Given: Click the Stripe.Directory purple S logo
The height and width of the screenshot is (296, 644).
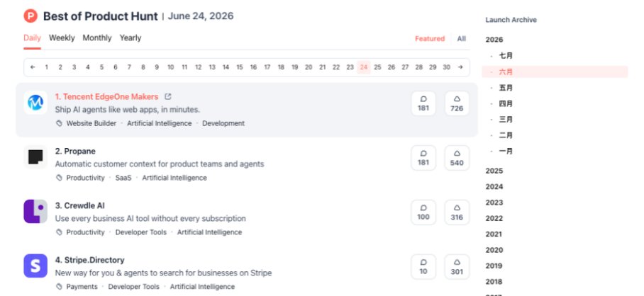Looking at the screenshot, I should point(35,266).
